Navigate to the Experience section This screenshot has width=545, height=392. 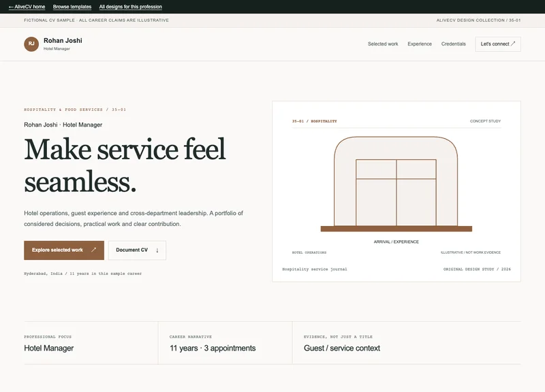[x=420, y=44]
